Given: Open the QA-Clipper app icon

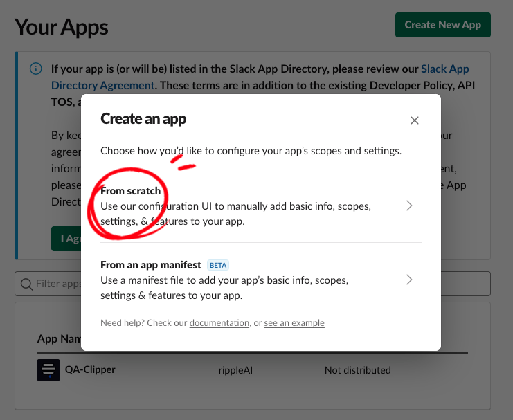Looking at the screenshot, I should pos(48,370).
